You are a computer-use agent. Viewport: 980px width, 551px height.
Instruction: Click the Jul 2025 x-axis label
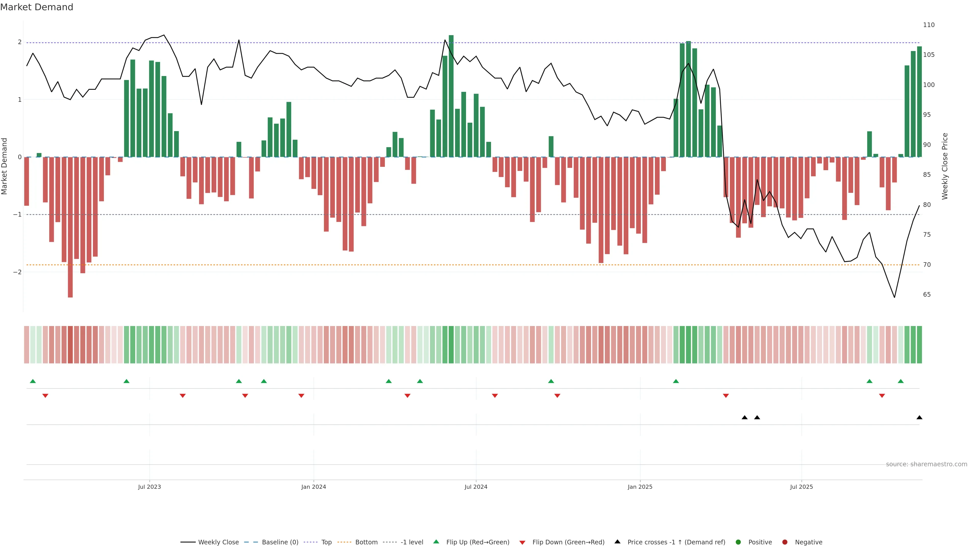(801, 487)
